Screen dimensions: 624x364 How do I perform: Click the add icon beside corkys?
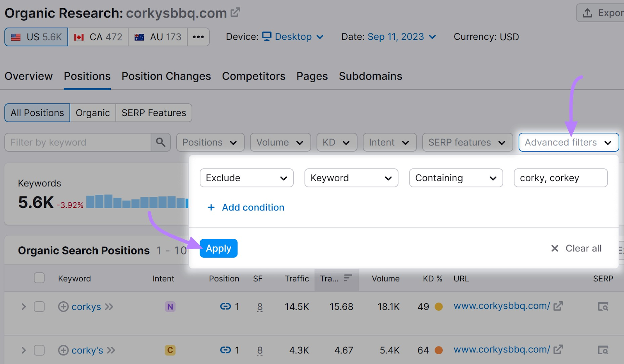tap(63, 307)
